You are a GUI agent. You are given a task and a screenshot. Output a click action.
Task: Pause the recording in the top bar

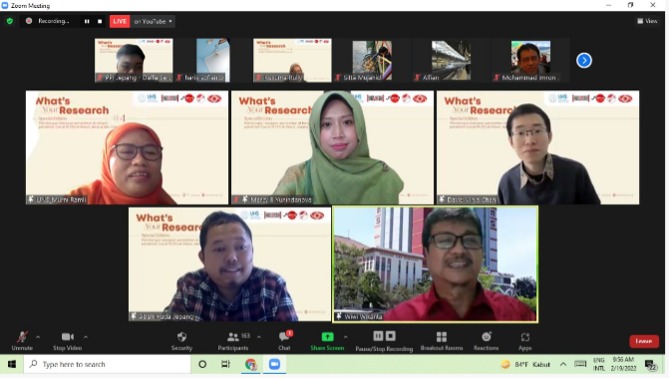coord(87,21)
